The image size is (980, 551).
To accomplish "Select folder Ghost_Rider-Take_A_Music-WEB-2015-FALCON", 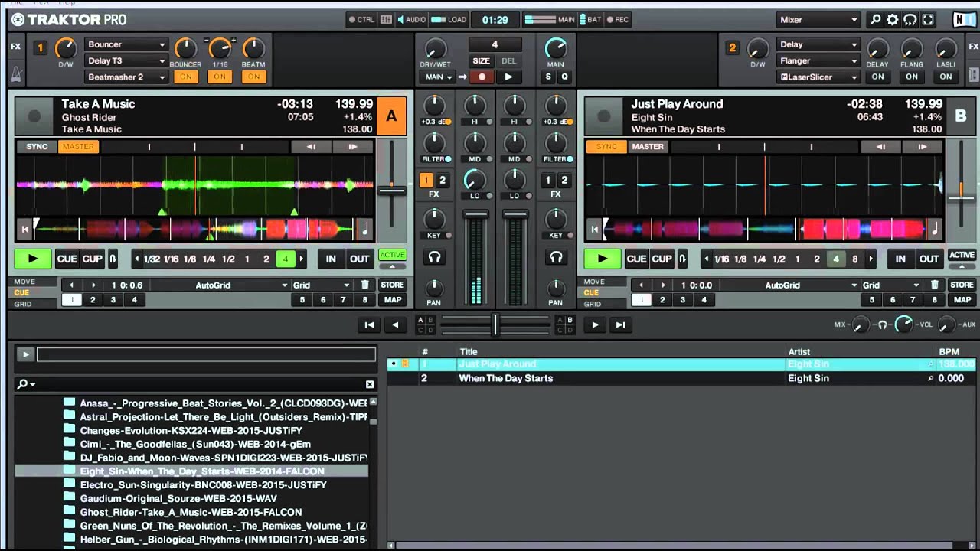I will pos(191,512).
